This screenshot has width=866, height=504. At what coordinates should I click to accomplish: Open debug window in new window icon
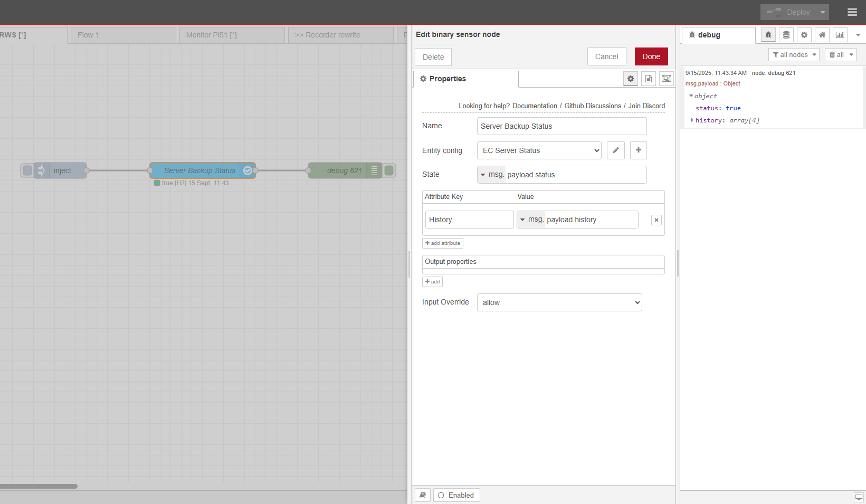(859, 497)
